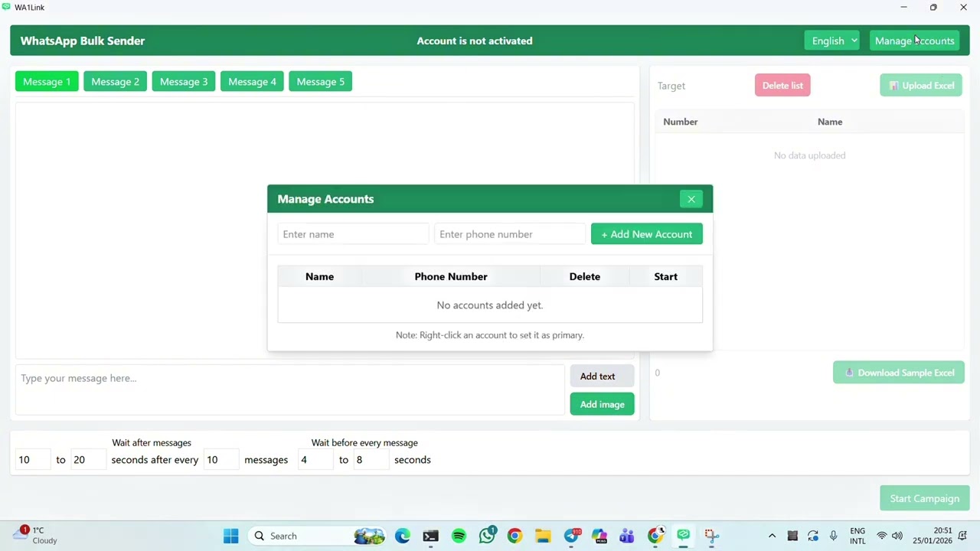Switch to the Message 1 tab

[47, 82]
